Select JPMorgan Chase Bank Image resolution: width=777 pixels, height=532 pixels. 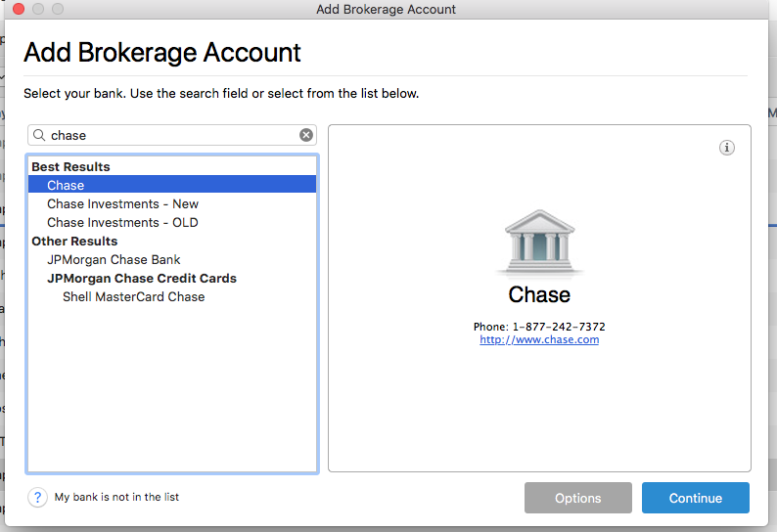click(172, 259)
